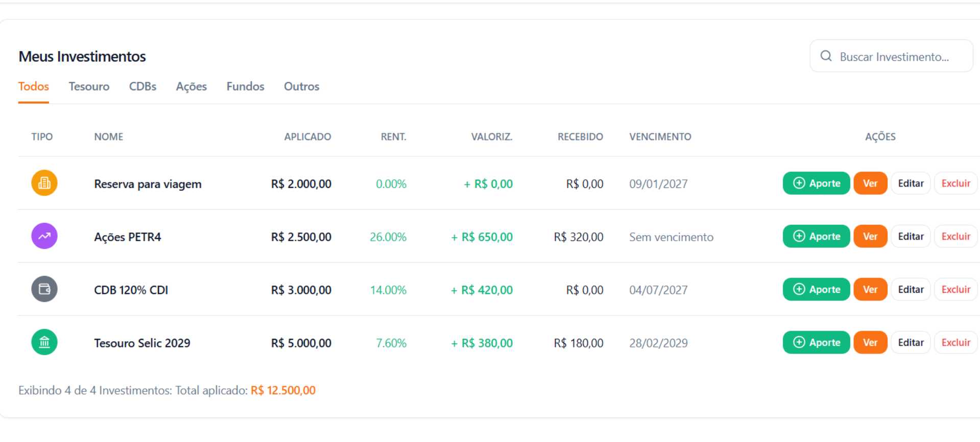
Task: Switch to the Tesouro tab
Action: click(x=89, y=86)
